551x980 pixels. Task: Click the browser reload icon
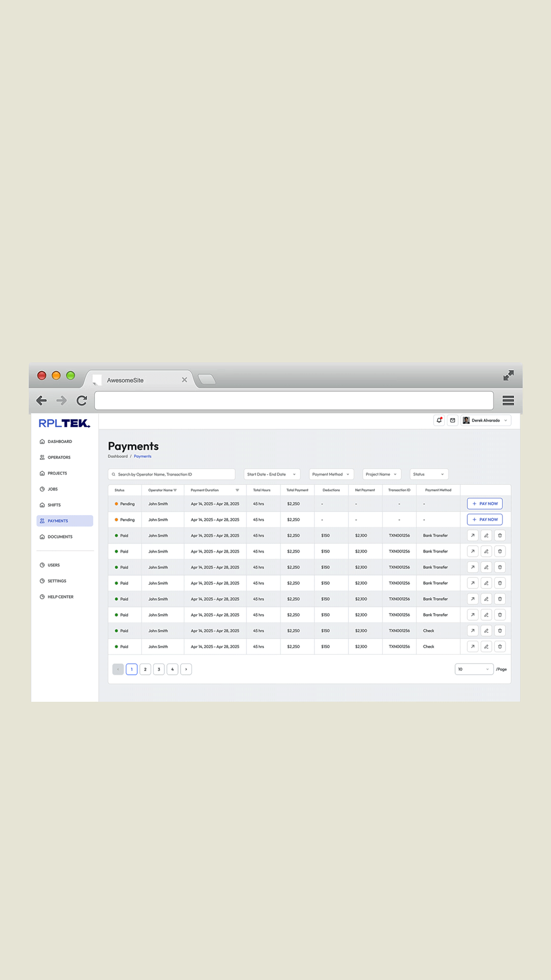pos(82,401)
